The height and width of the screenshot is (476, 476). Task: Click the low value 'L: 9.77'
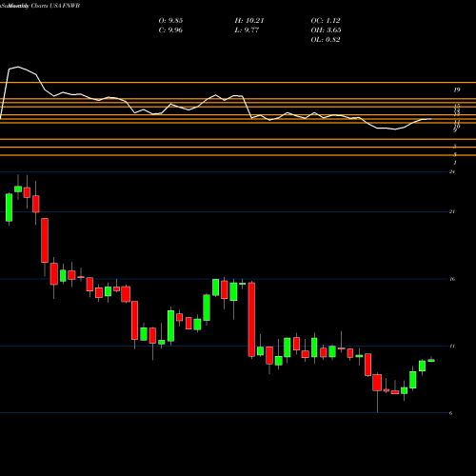[x=247, y=30]
